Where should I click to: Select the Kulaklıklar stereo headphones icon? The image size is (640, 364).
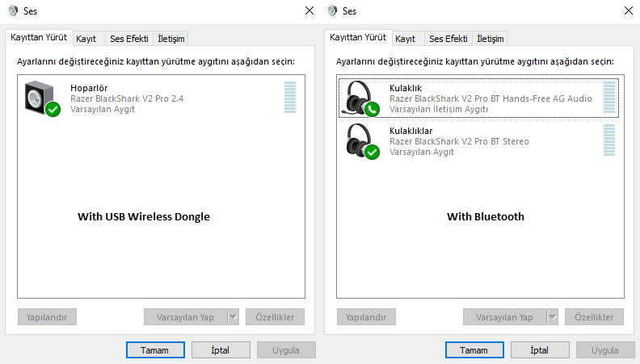point(363,141)
